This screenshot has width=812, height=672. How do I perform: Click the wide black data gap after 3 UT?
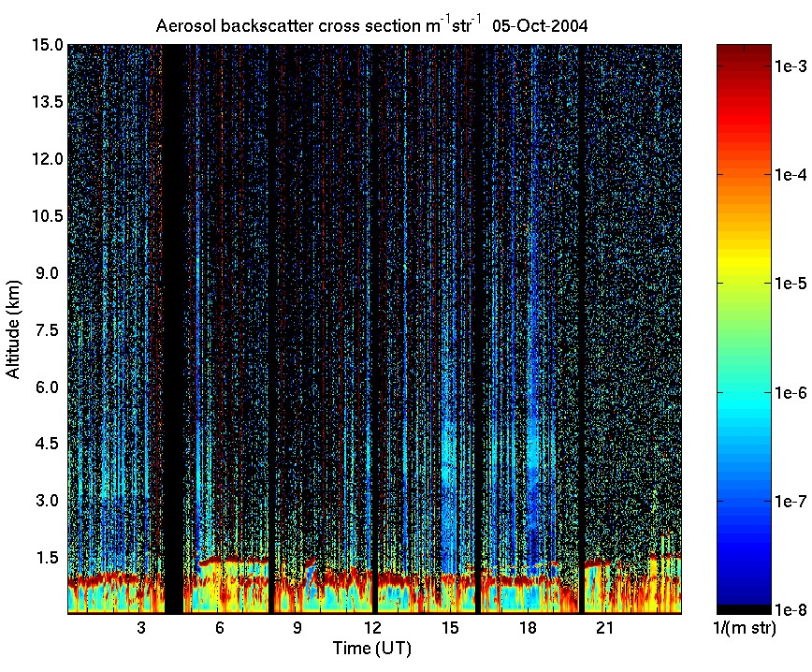point(173,329)
